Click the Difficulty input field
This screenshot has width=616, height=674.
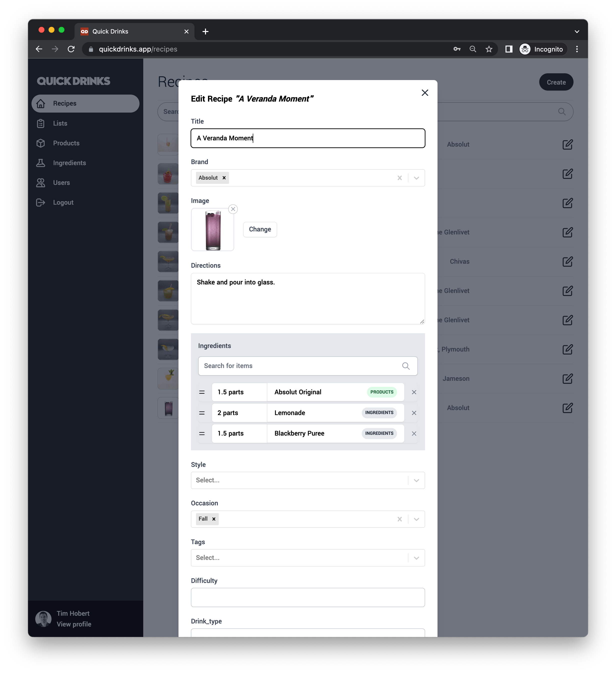(x=308, y=597)
